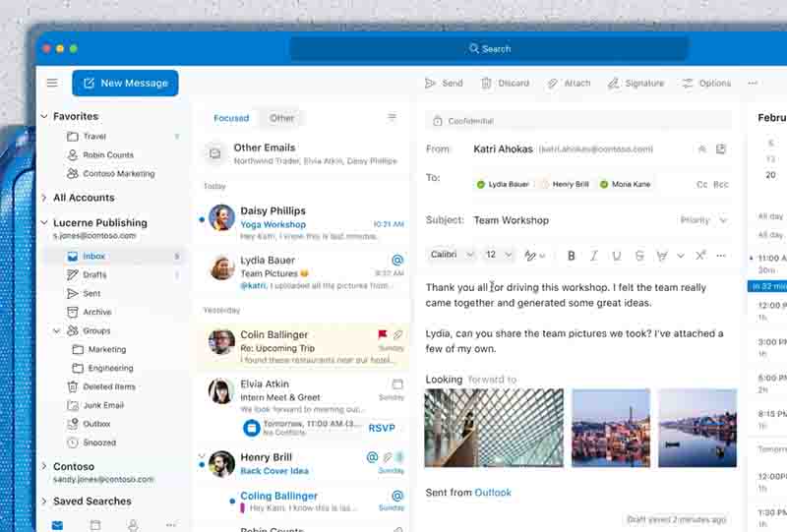Open Lydia Bauer Team Pictures email
The image size is (787, 532).
[303, 272]
